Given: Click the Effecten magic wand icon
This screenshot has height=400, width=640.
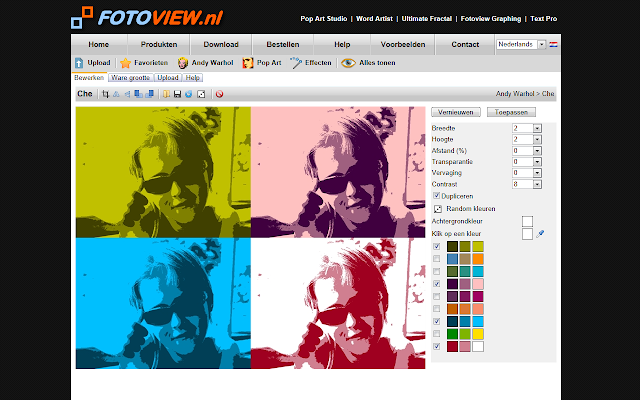Looking at the screenshot, I should coord(296,63).
